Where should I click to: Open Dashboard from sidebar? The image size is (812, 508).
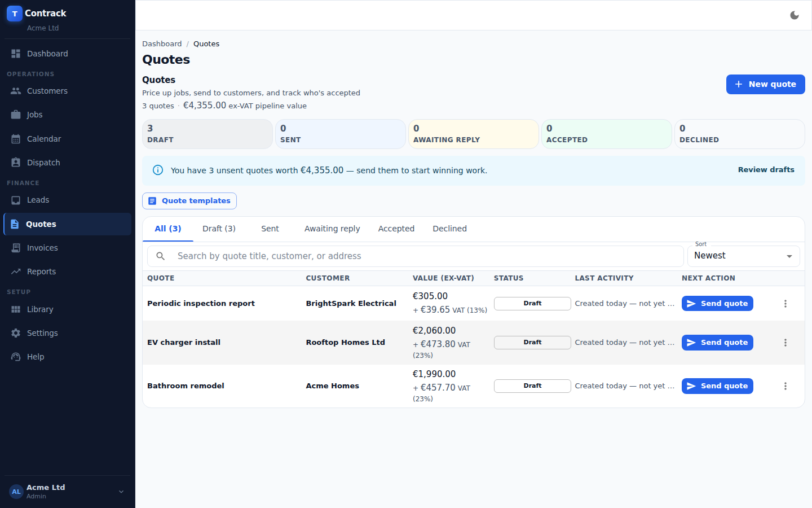point(68,54)
